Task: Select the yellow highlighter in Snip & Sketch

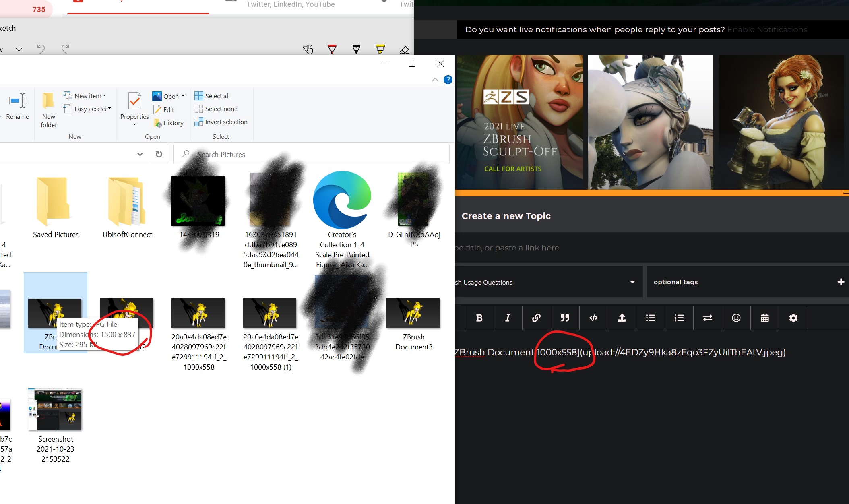Action: click(380, 49)
